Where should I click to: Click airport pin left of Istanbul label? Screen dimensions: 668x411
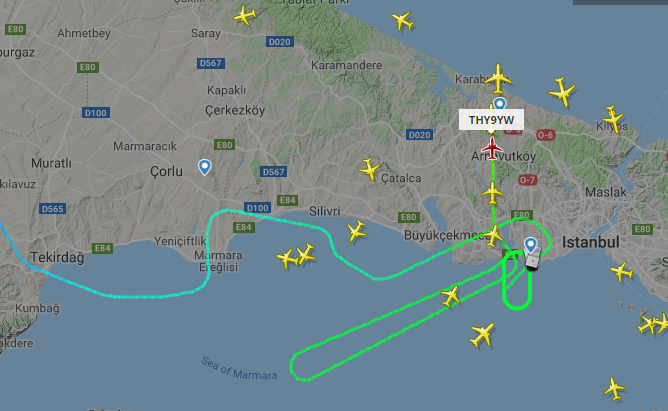click(x=530, y=245)
